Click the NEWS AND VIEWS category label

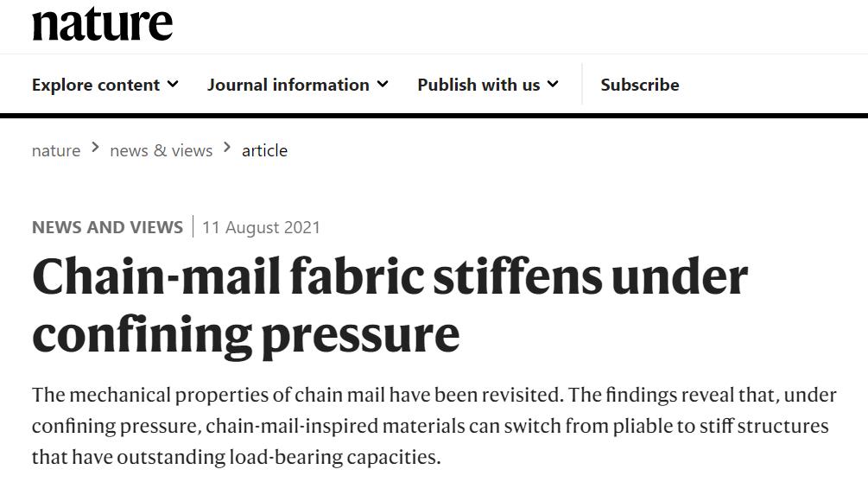107,227
